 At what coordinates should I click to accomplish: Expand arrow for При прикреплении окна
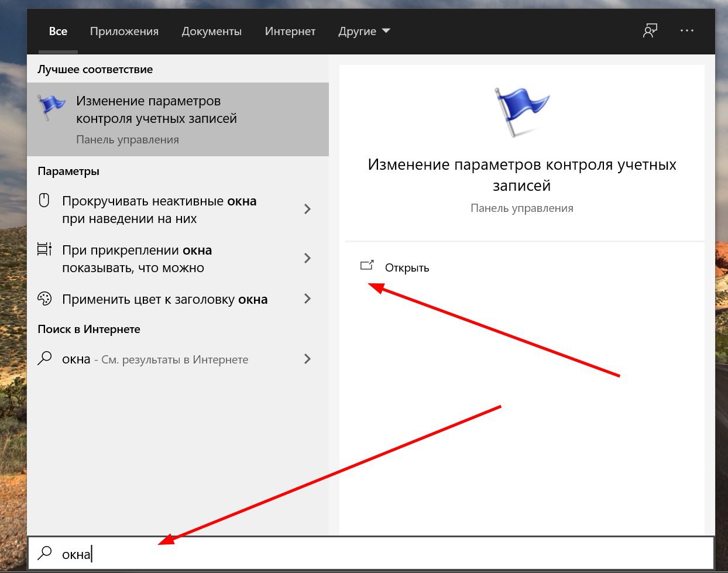(x=307, y=258)
